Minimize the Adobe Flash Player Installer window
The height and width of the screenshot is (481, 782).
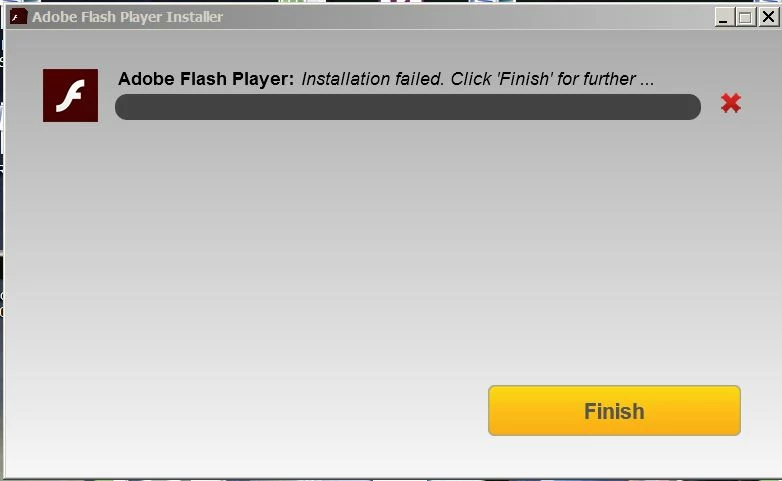click(724, 17)
